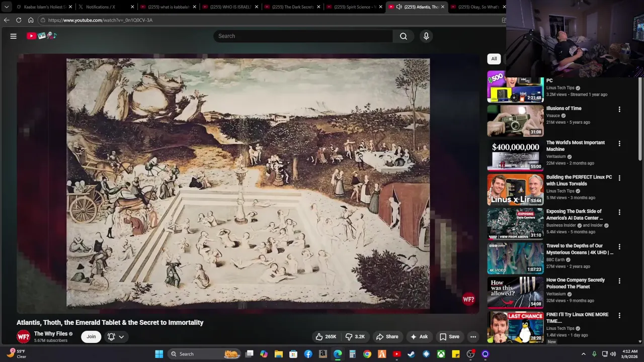Open Microsoft Store from taskbar
The height and width of the screenshot is (362, 644).
[x=293, y=354]
